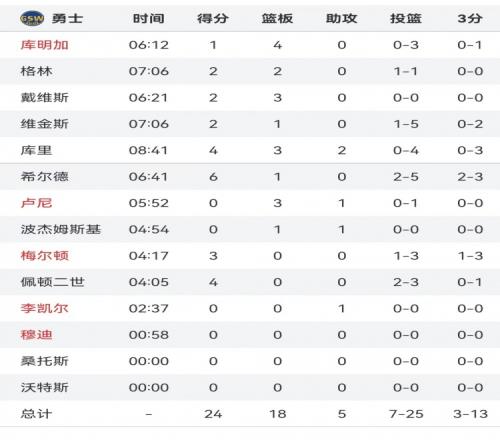Select player 戴维斯
500x440 pixels.
45,98
